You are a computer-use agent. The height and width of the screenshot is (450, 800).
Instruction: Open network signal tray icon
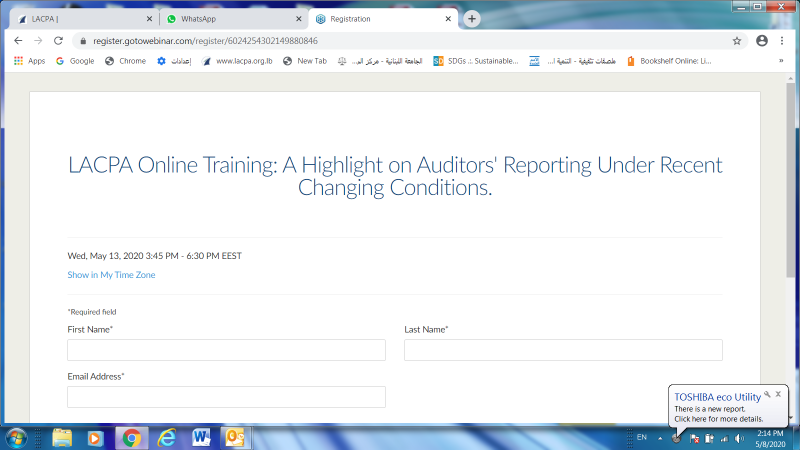(x=724, y=438)
